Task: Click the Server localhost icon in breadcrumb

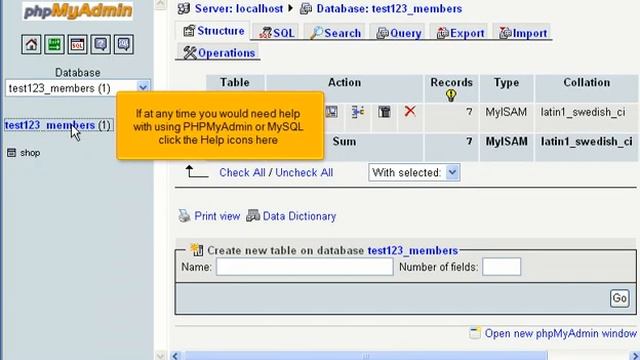Action: point(184,8)
